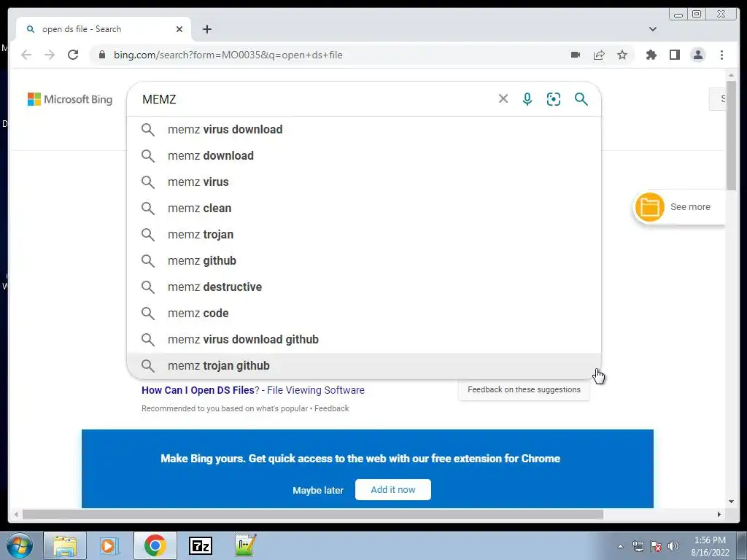Choose suggestion 'memz virus'
747x560 pixels.
point(364,182)
